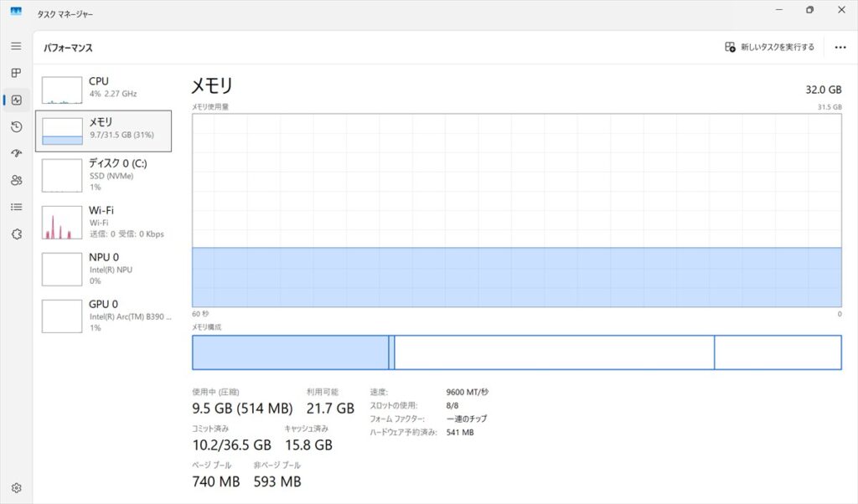Click the 31.5 GB graph scale label

tap(830, 107)
